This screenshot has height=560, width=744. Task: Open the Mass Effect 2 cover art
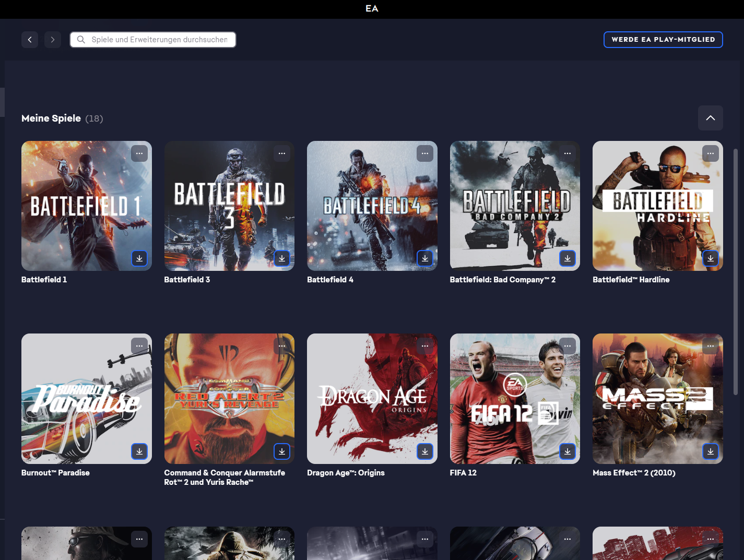[658, 399]
